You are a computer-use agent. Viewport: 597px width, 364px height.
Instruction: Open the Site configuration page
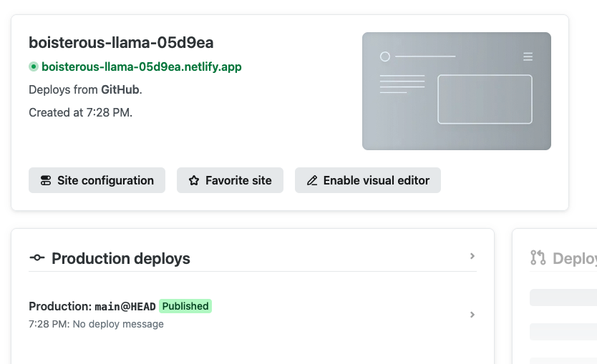[x=97, y=180]
